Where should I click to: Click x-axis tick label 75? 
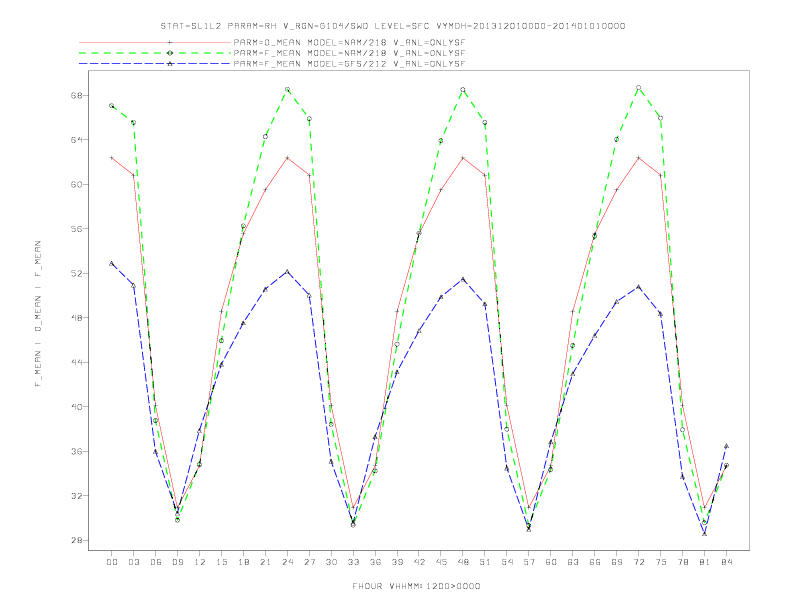tap(661, 562)
